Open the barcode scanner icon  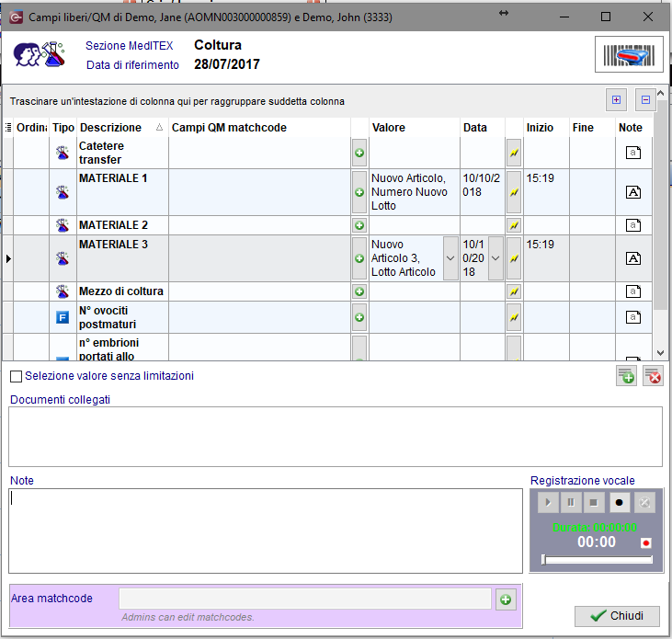(x=629, y=54)
